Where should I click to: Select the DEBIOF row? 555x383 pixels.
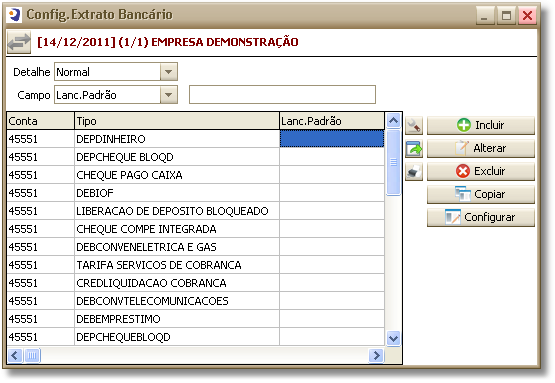point(195,193)
